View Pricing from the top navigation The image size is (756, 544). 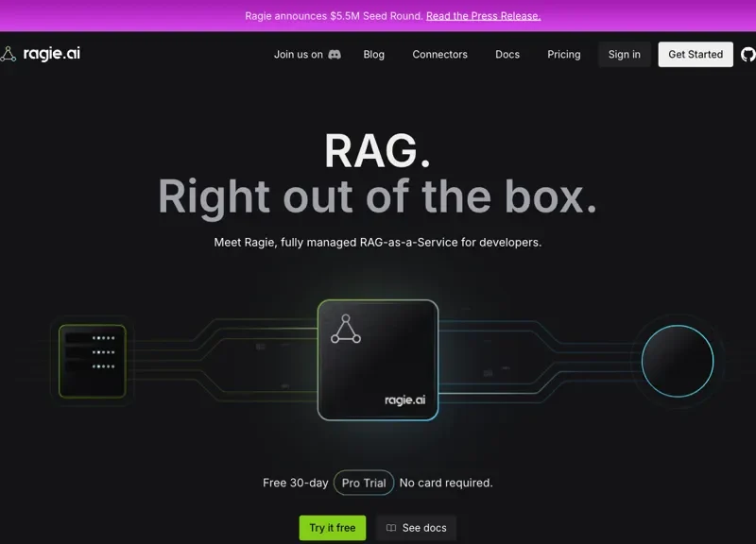click(x=563, y=55)
